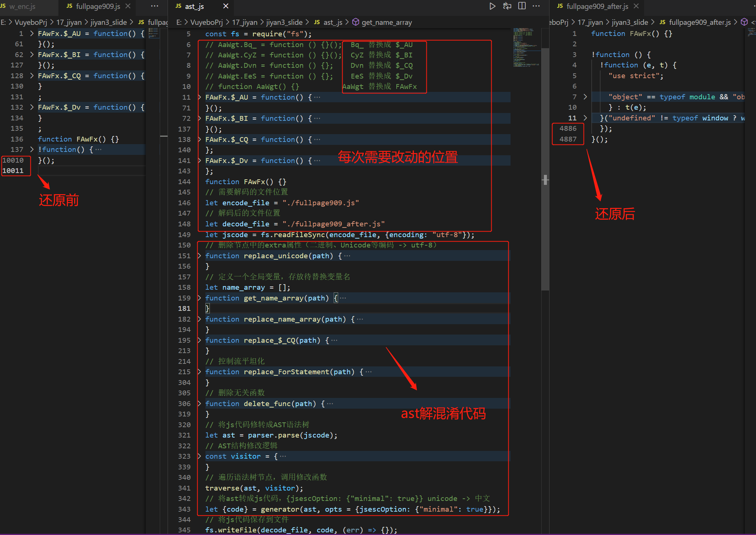Expand folded FAwFx.$_CQ function at line 138
Image resolution: width=756 pixels, height=535 pixels.
point(199,140)
